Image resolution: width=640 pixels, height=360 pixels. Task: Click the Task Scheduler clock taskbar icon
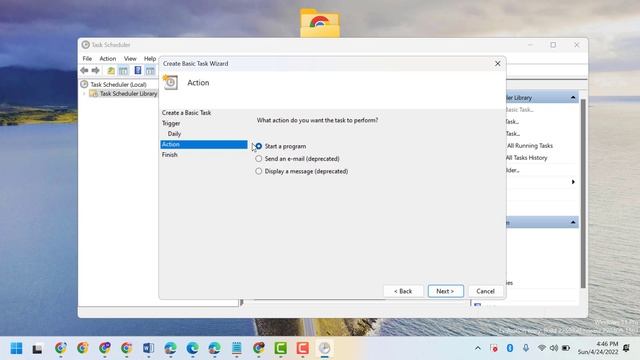324,348
